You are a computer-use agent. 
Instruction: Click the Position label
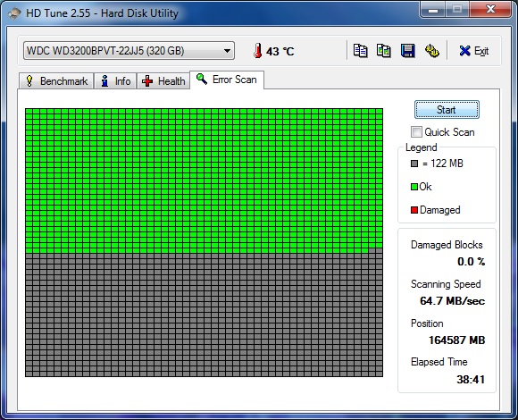[x=427, y=323]
